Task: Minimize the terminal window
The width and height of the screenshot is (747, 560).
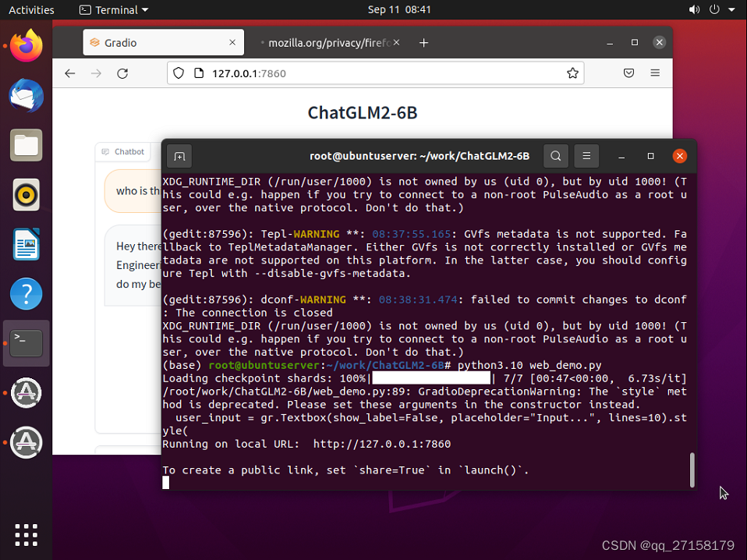Action: pos(621,156)
